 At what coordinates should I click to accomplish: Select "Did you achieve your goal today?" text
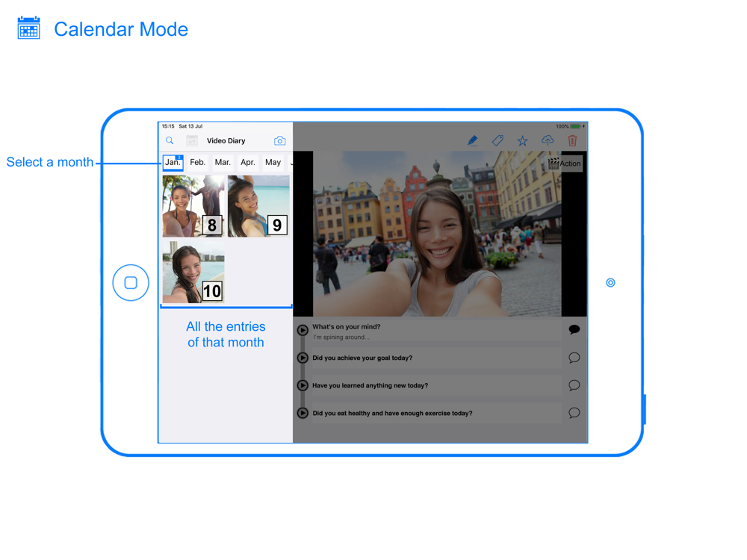pos(362,358)
